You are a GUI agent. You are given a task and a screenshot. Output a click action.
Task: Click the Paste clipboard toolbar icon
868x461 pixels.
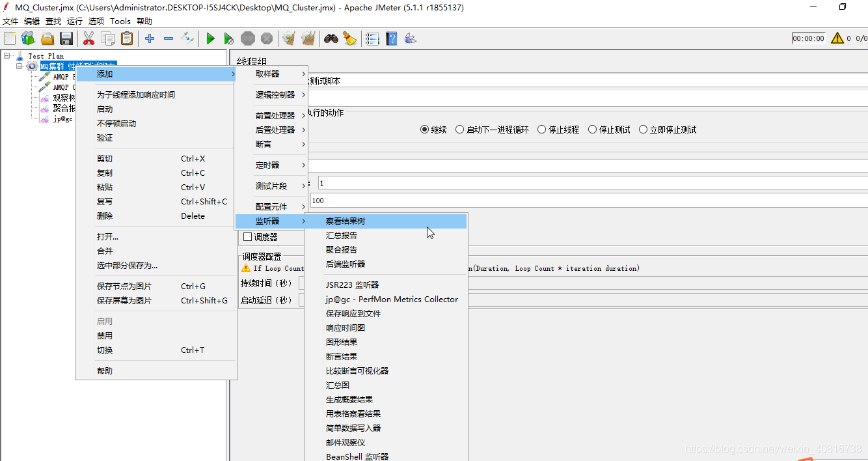127,38
